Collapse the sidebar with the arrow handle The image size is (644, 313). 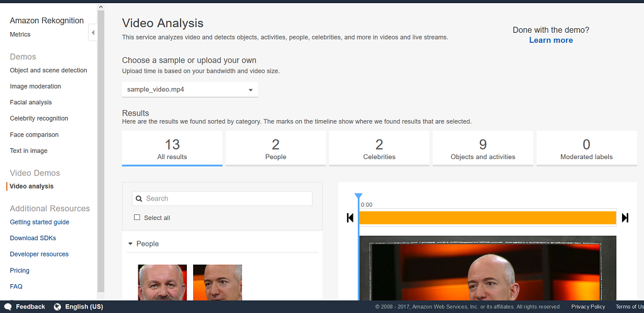(93, 33)
